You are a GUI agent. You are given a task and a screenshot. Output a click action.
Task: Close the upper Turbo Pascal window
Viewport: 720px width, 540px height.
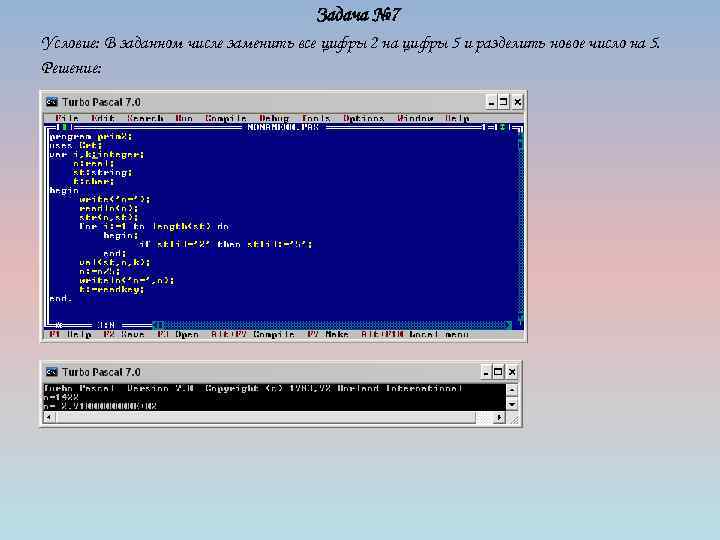(518, 102)
